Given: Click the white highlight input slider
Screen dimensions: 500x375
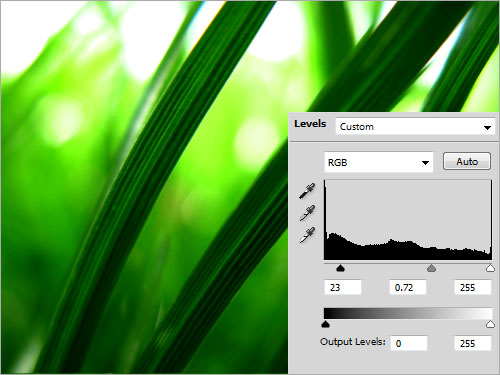Looking at the screenshot, I should coord(490,268).
